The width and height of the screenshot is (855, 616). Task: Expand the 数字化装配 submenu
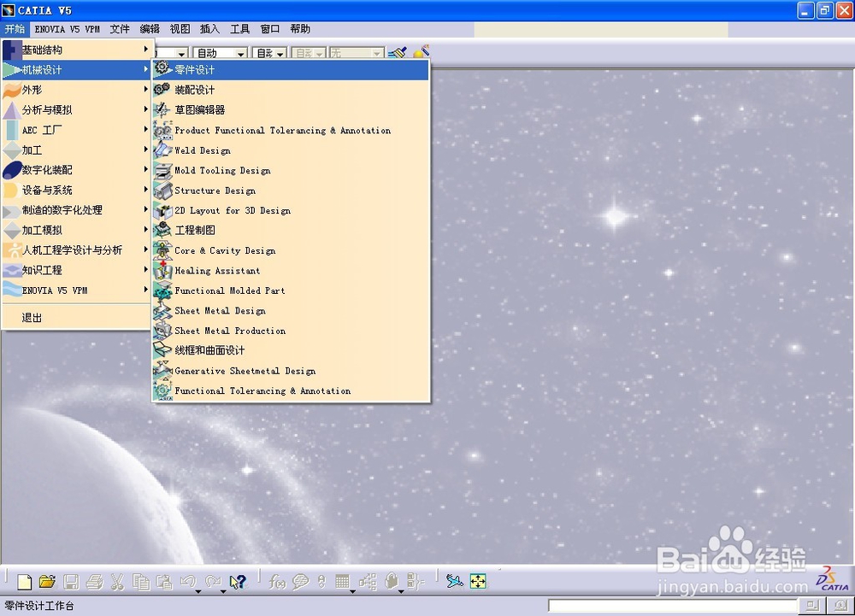77,170
